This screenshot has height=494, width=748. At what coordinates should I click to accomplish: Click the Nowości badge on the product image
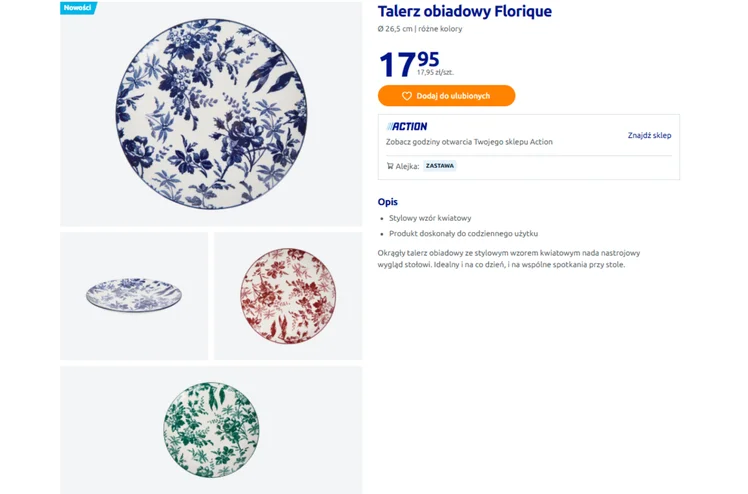pyautogui.click(x=77, y=8)
